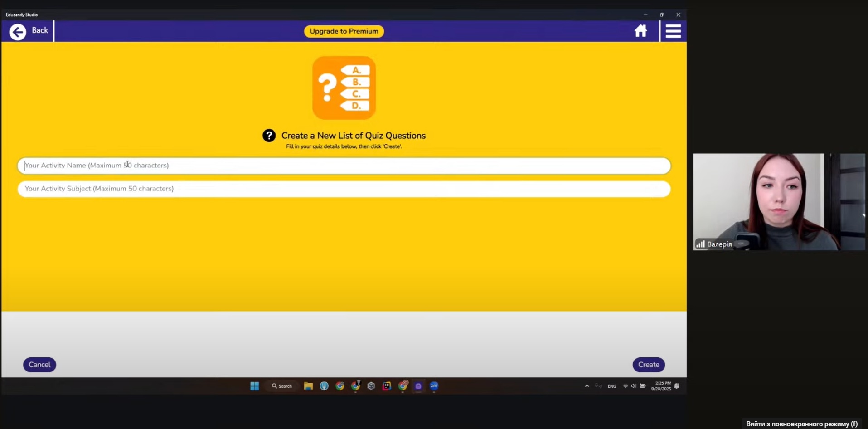Viewport: 868px width, 429px height.
Task: Click the ENG language indicator
Action: [x=612, y=386]
